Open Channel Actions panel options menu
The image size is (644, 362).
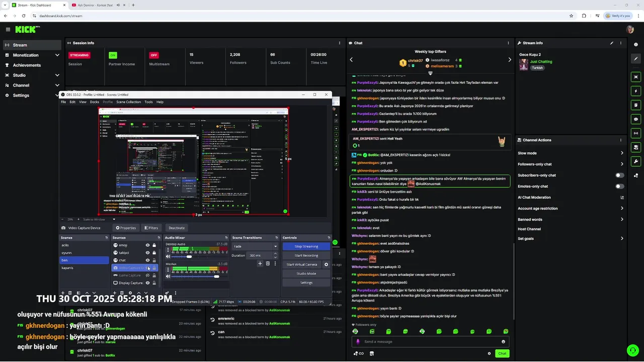pyautogui.click(x=622, y=140)
